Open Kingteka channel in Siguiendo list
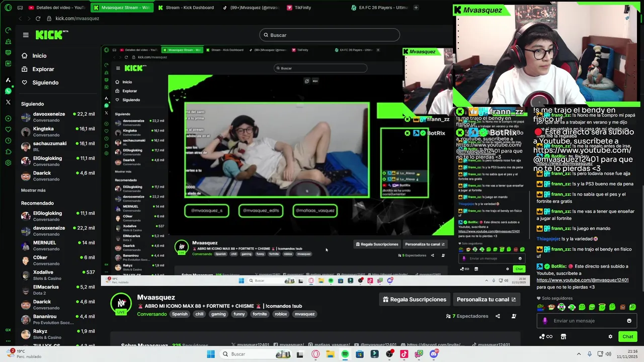This screenshot has height=362, width=644. tap(58, 132)
